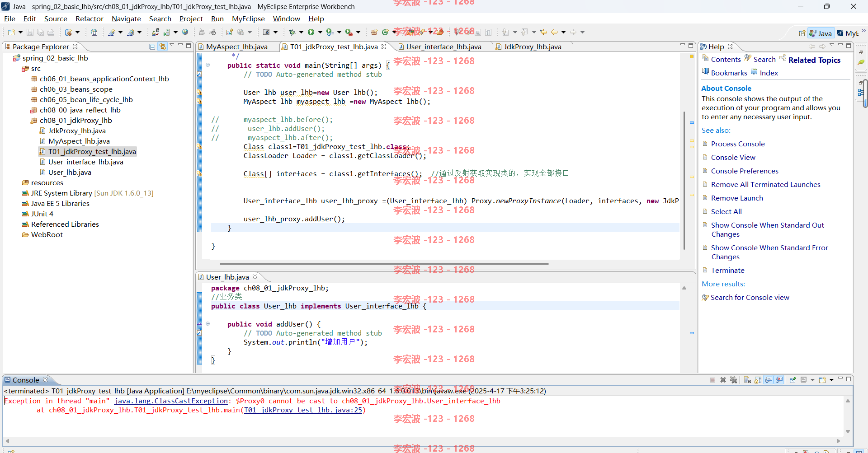Toggle Link with Editor in Package Explorer
This screenshot has height=453, width=868.
click(162, 47)
